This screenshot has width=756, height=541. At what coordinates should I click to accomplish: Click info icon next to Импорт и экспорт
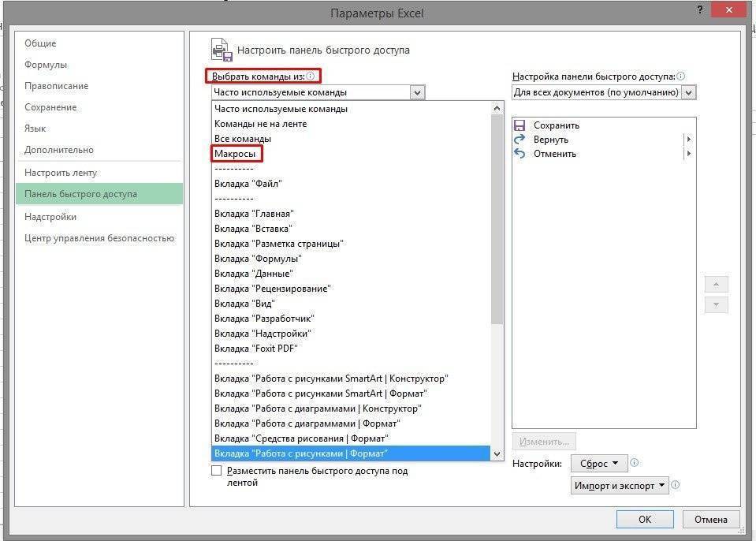coord(676,486)
